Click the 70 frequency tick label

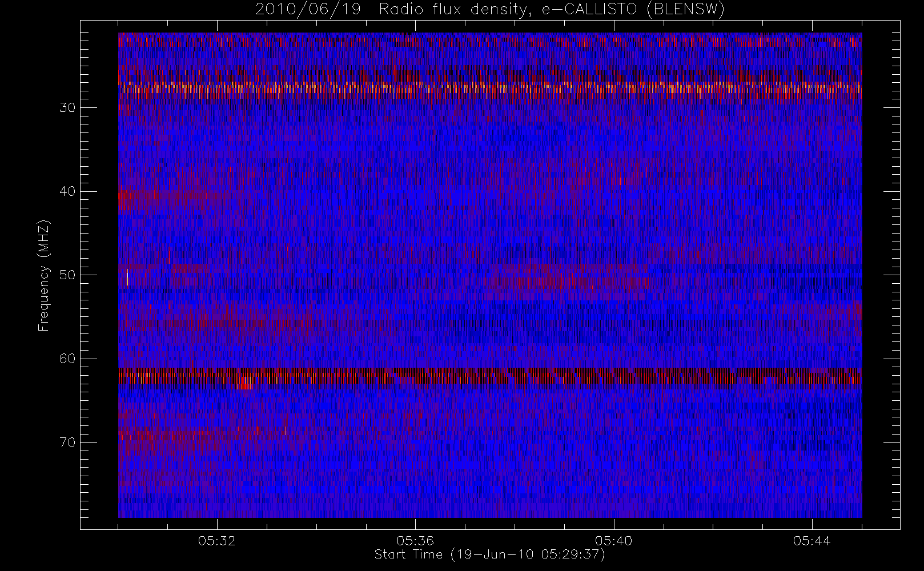(x=67, y=443)
